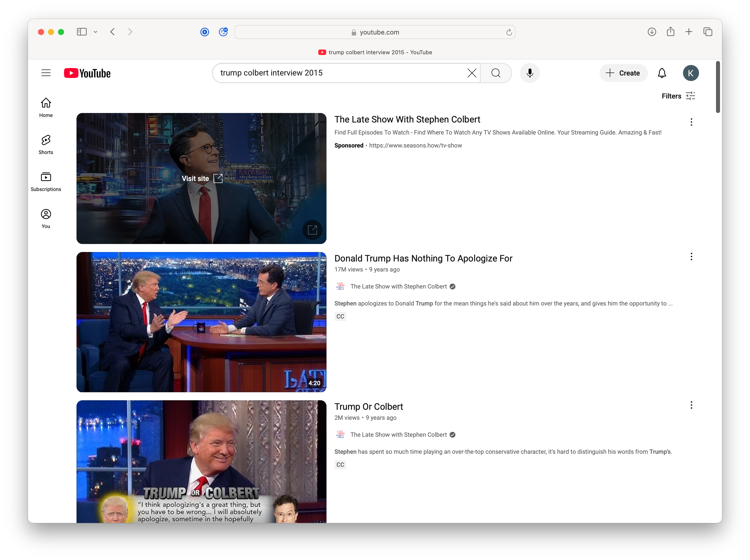Visit the sponsored seasons.how link
This screenshot has width=750, height=560.
415,145
